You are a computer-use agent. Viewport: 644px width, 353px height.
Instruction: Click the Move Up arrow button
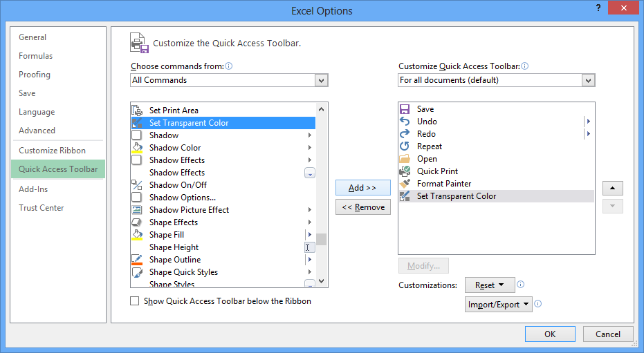(x=612, y=188)
